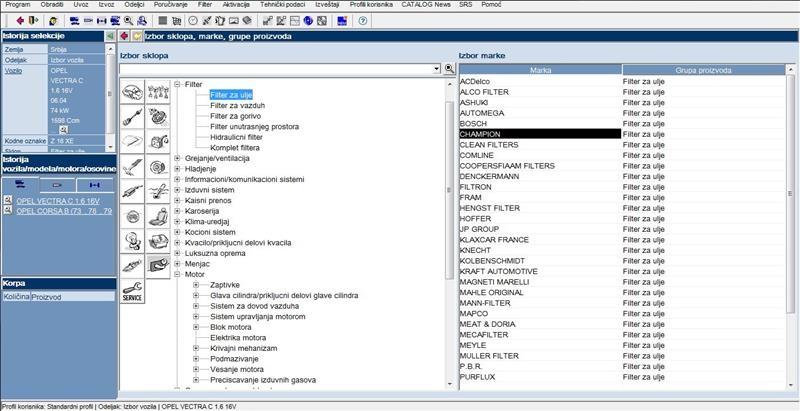
Task: Click the magnifier icon under 1598 Ccm
Action: [64, 130]
